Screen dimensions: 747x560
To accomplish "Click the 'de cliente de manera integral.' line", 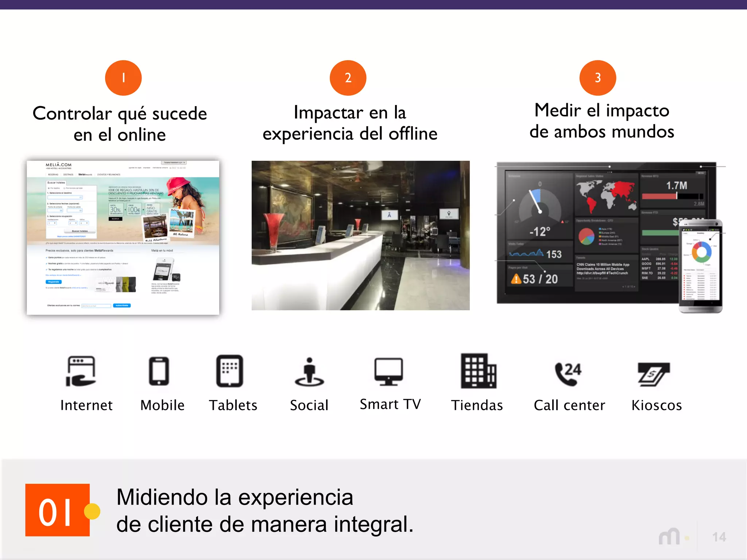I will pos(265,524).
